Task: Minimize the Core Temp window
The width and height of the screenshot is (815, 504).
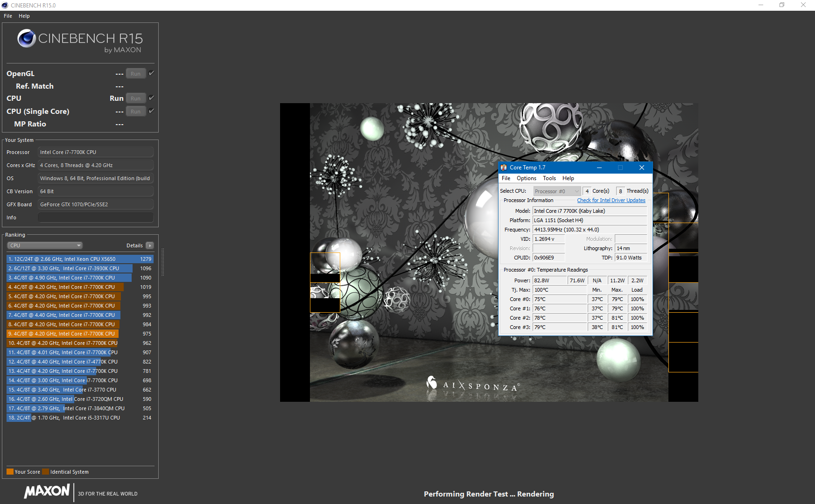Action: click(x=599, y=168)
